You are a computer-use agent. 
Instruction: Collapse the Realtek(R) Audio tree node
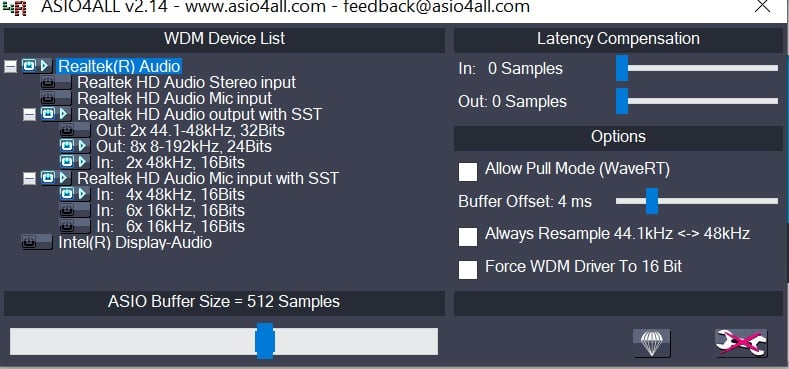(x=11, y=66)
